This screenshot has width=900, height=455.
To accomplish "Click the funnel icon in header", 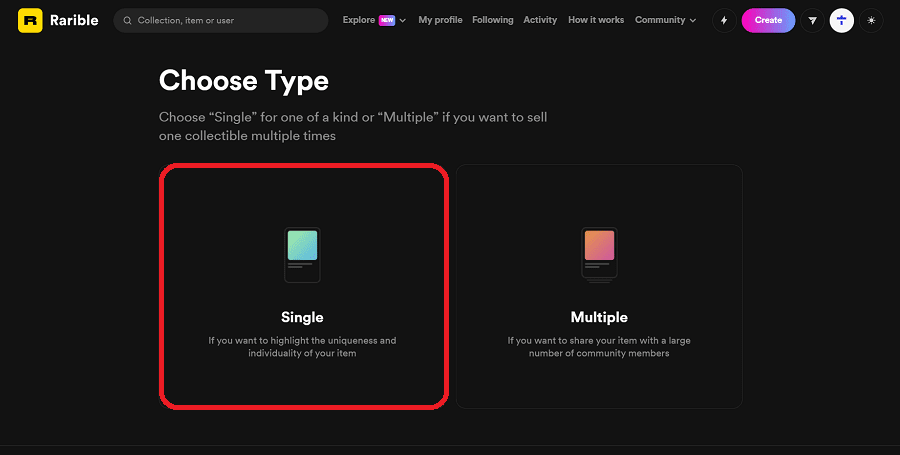I will click(812, 20).
